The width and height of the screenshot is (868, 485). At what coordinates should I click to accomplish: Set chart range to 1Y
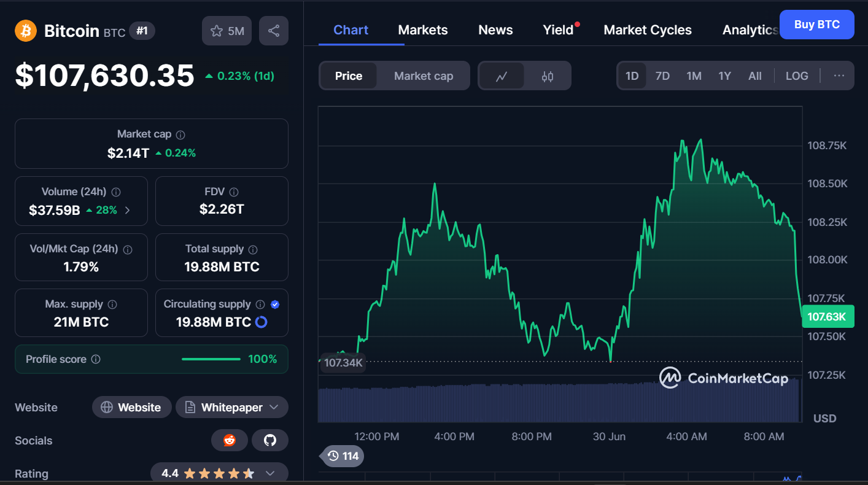(725, 76)
